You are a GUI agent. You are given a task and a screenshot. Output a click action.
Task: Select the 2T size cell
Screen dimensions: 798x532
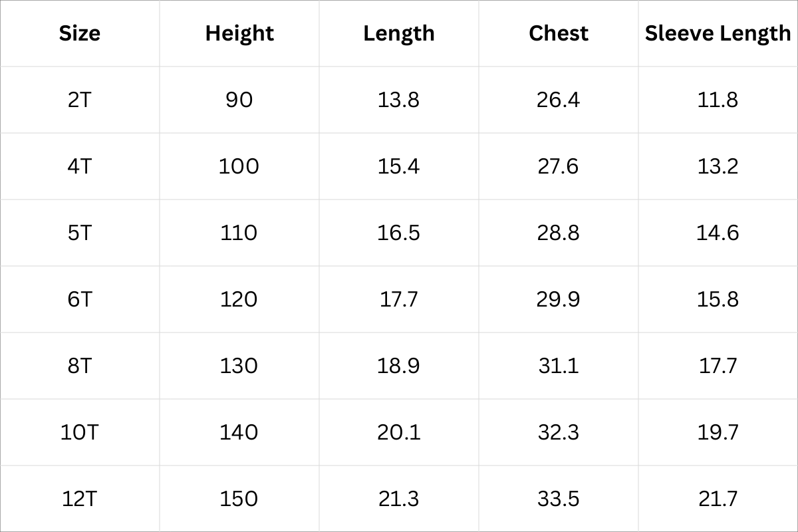(x=80, y=100)
